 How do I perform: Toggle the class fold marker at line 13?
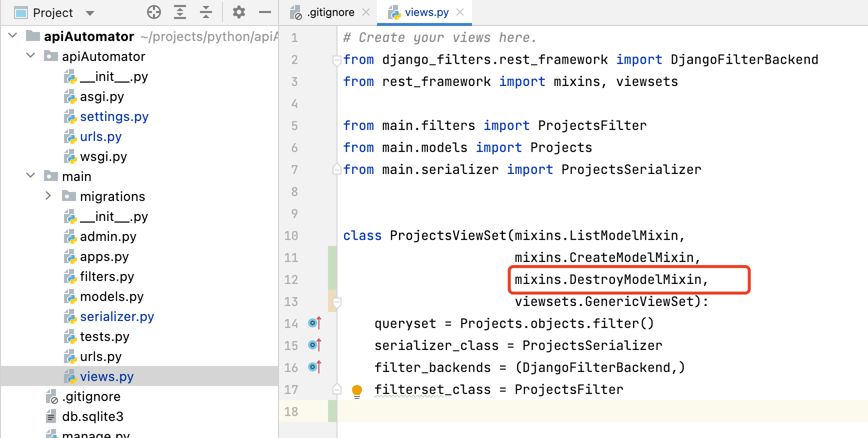click(337, 302)
